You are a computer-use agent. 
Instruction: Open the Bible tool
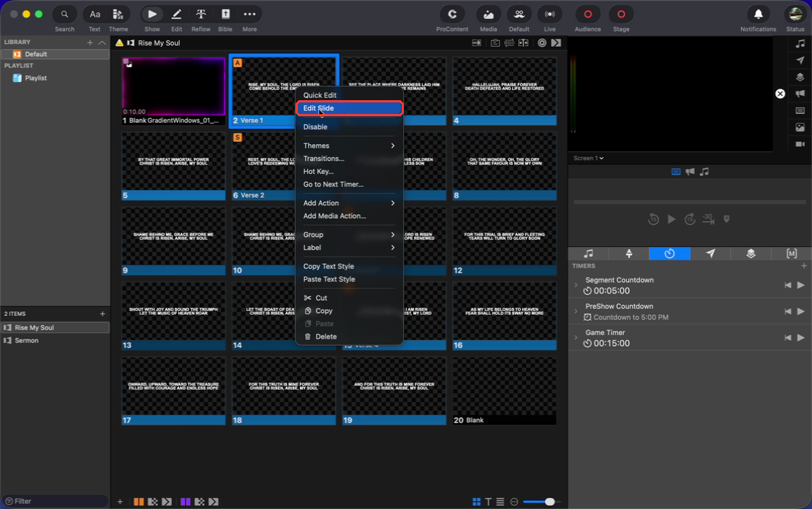225,15
